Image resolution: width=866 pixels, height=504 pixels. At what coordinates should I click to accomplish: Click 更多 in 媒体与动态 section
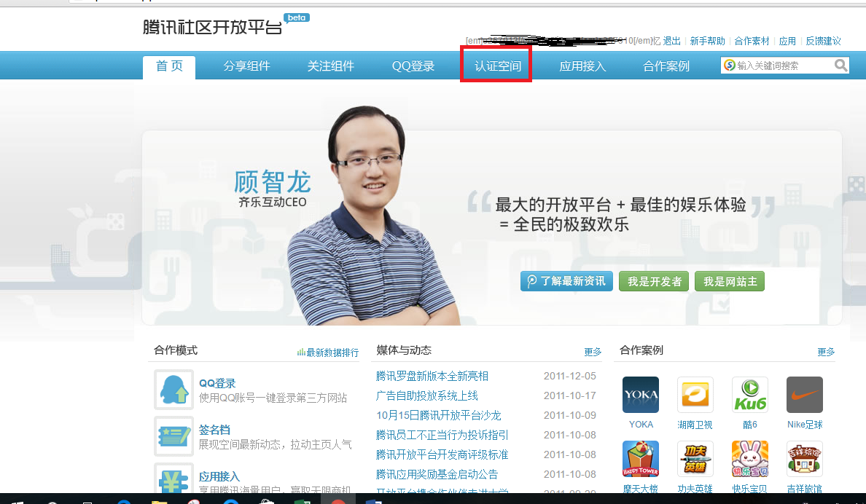tap(593, 352)
